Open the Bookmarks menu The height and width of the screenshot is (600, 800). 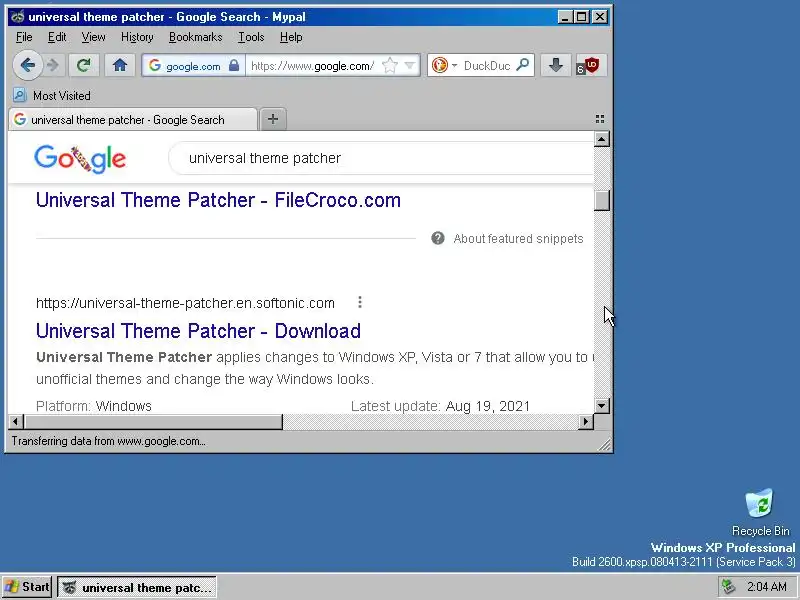(x=195, y=37)
